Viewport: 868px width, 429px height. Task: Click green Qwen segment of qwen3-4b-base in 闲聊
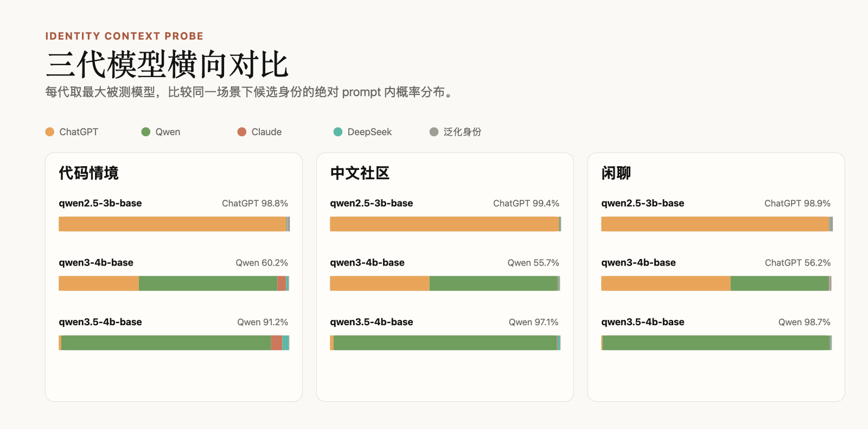(780, 283)
